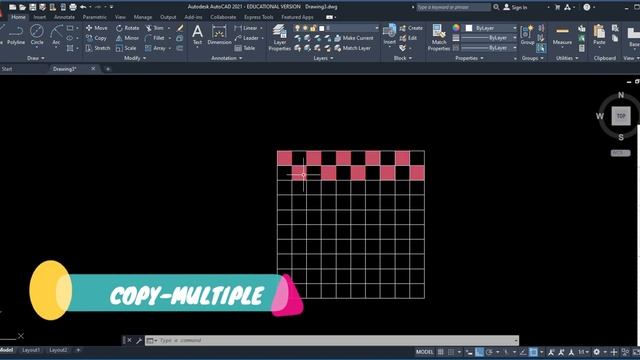Click Make Current layer button
The height and width of the screenshot is (360, 640).
(354, 38)
